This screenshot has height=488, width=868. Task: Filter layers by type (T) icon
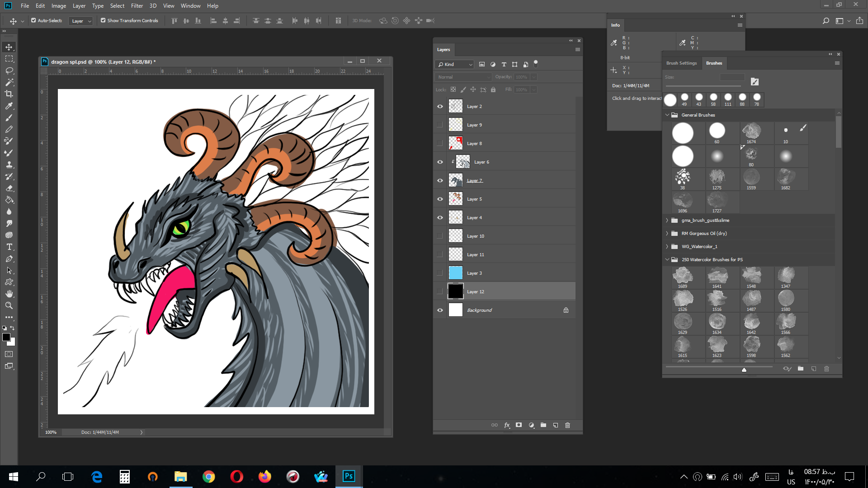[504, 64]
